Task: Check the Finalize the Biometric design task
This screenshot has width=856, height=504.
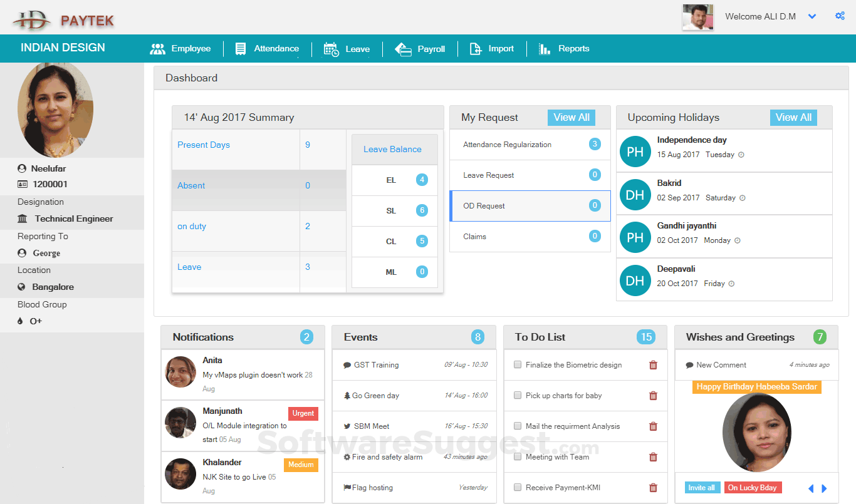Action: point(517,364)
